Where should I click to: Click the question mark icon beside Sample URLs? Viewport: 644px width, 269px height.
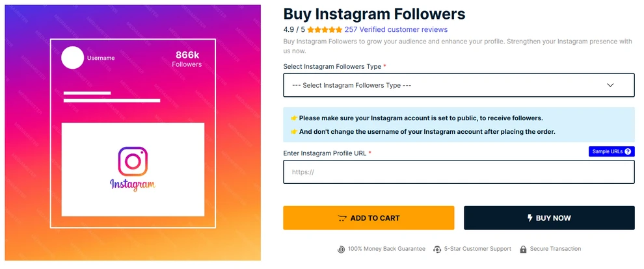click(x=628, y=151)
